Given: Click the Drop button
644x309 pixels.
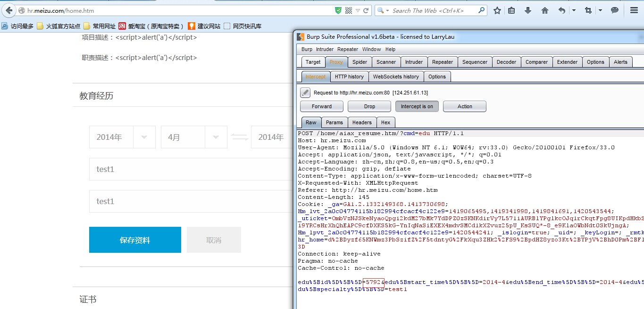Looking at the screenshot, I should click(369, 106).
